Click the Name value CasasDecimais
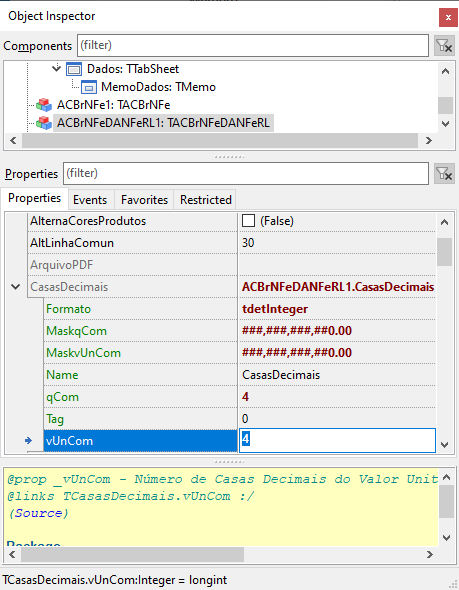 pyautogui.click(x=281, y=375)
